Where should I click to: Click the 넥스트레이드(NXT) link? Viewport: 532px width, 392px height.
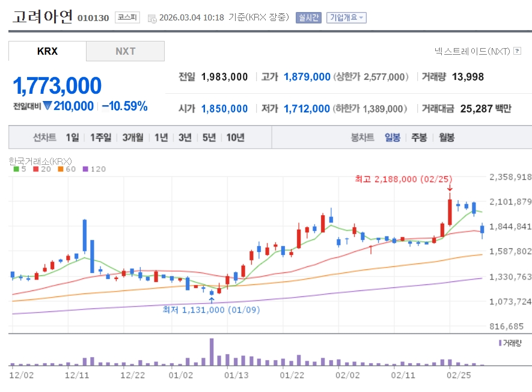[472, 52]
